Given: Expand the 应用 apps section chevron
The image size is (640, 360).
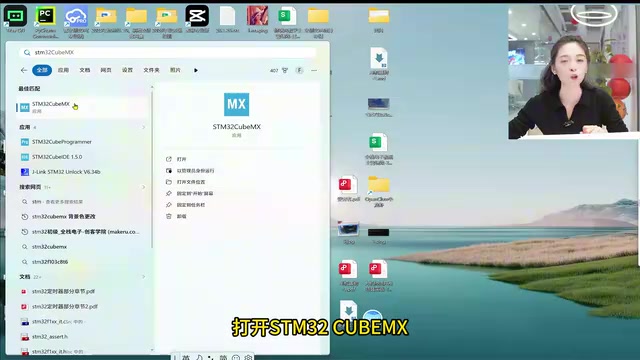Looking at the screenshot, I should click(x=143, y=127).
